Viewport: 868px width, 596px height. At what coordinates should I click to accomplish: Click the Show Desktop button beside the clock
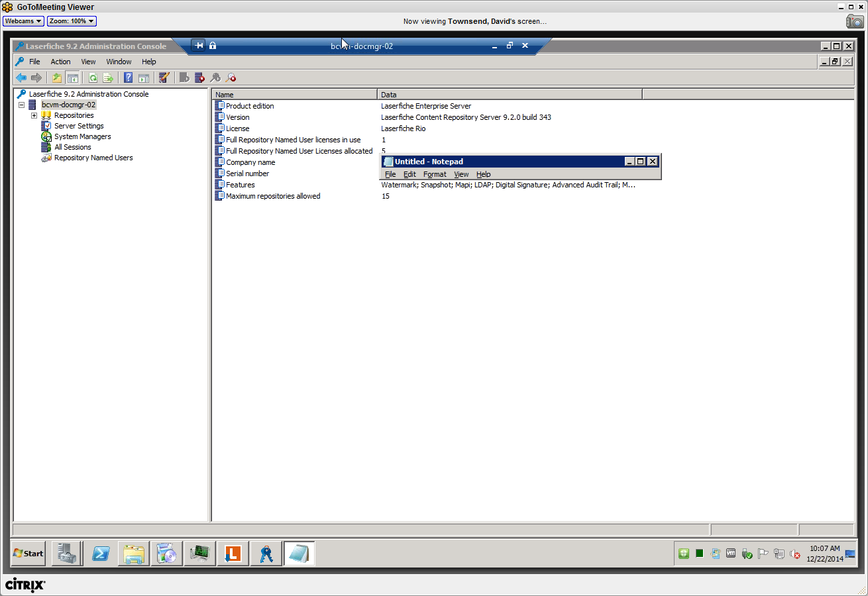click(x=850, y=554)
